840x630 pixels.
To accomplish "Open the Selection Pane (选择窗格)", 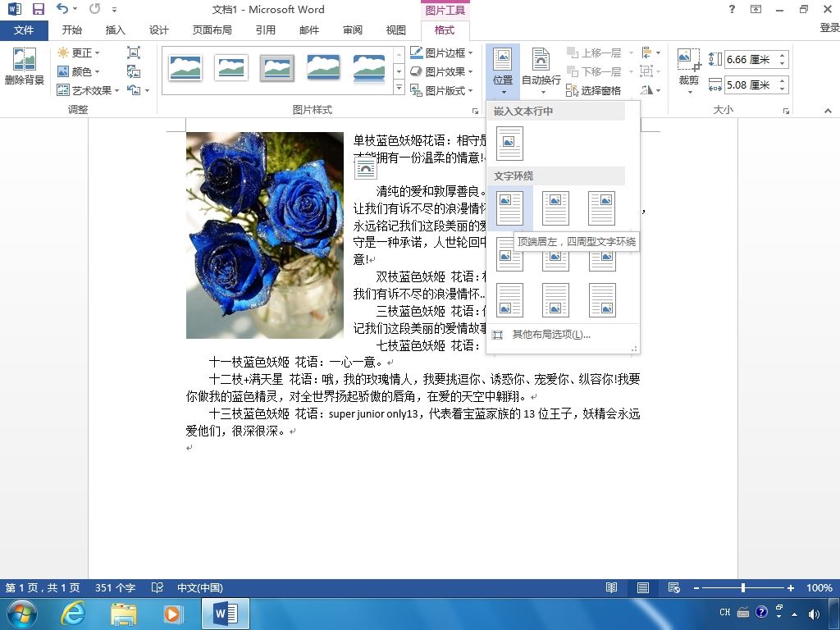I will 594,90.
